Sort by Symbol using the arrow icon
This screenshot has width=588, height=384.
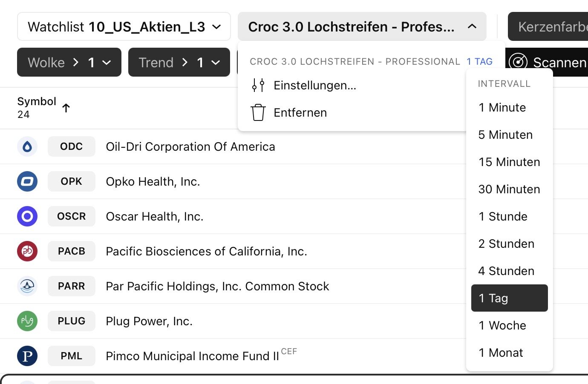pos(66,108)
